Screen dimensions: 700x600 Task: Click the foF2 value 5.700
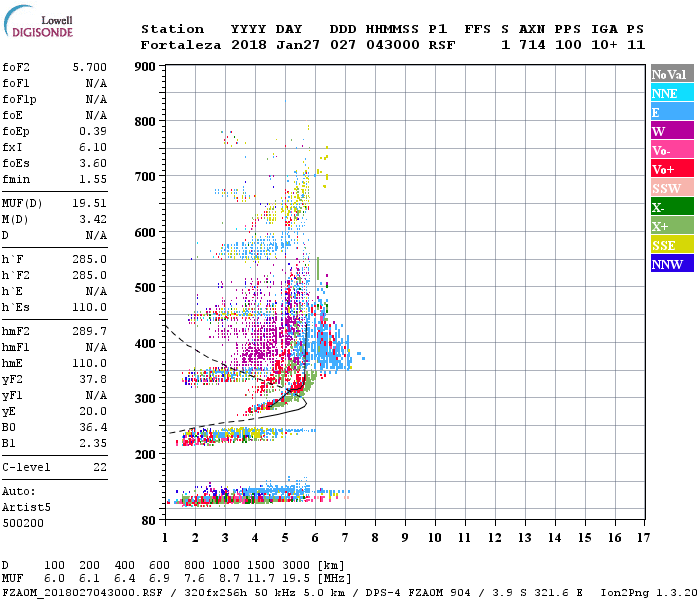(x=90, y=67)
